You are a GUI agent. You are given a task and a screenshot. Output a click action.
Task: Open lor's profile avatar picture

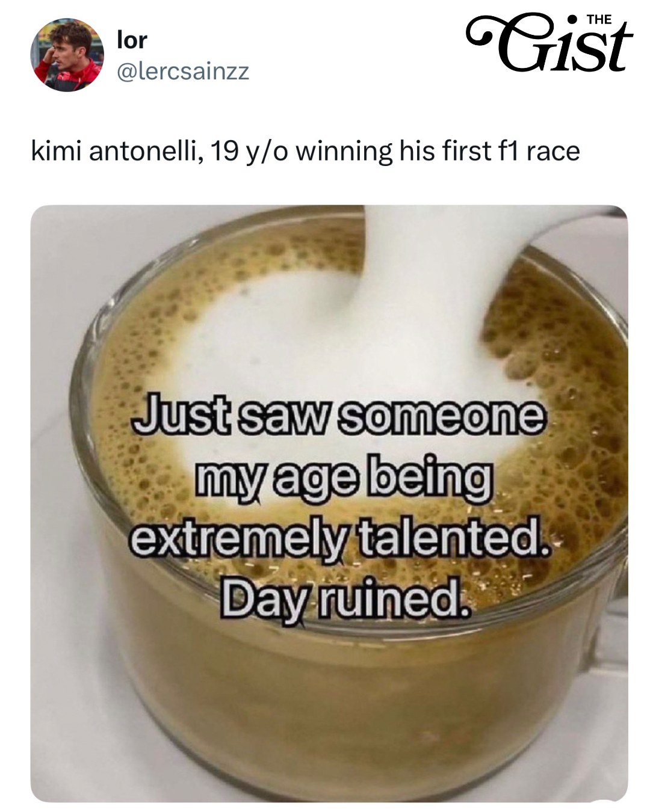point(67,55)
